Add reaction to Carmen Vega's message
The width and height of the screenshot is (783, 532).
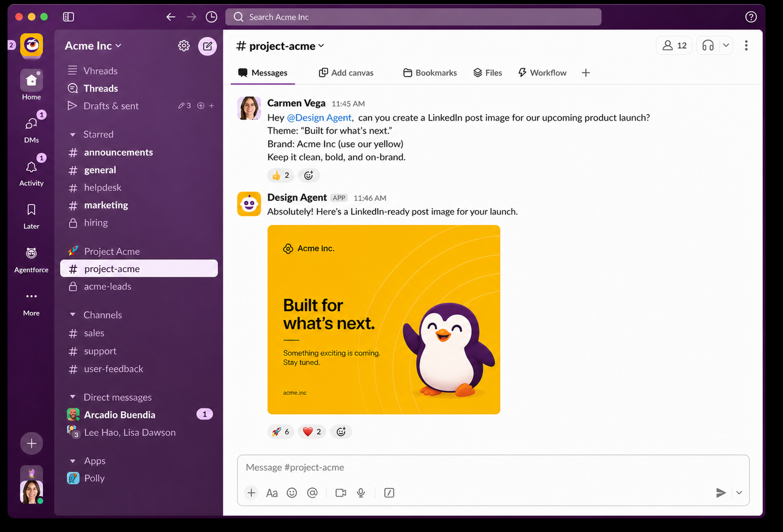coord(308,175)
